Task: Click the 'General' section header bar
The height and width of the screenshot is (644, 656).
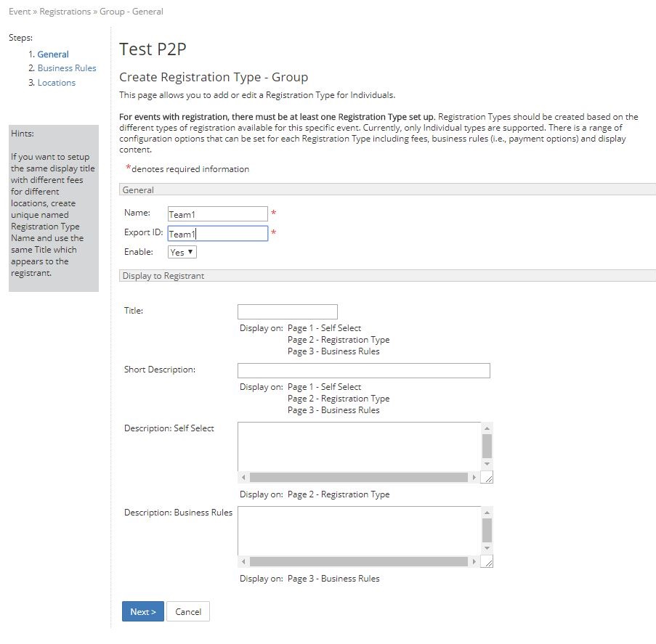Action: 387,189
